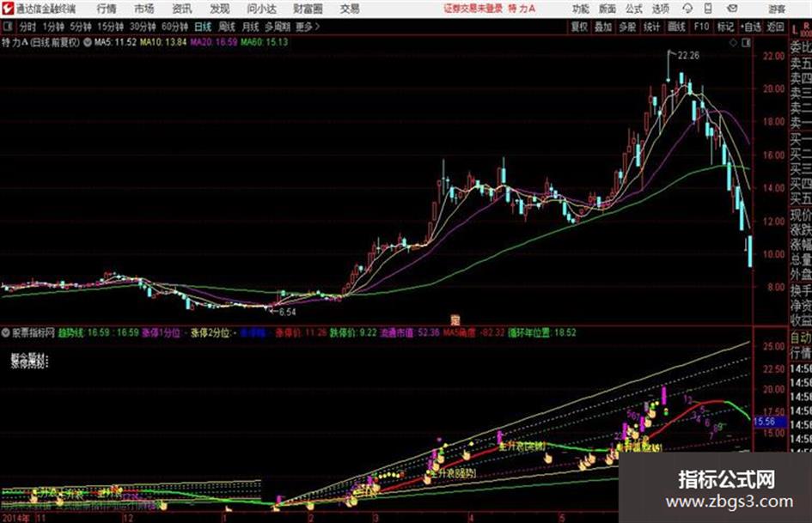Click the 跌停价: 9.22 indicator label
The image size is (812, 523).
[x=353, y=333]
